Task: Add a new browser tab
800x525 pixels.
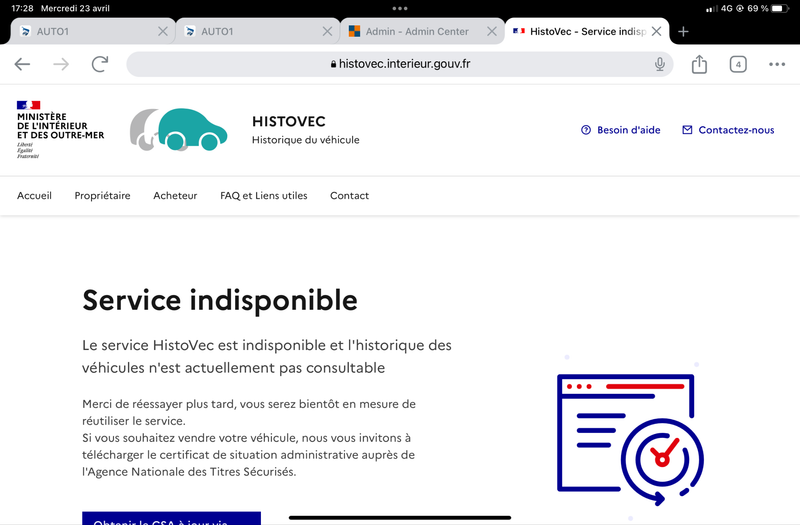Action: 683,32
